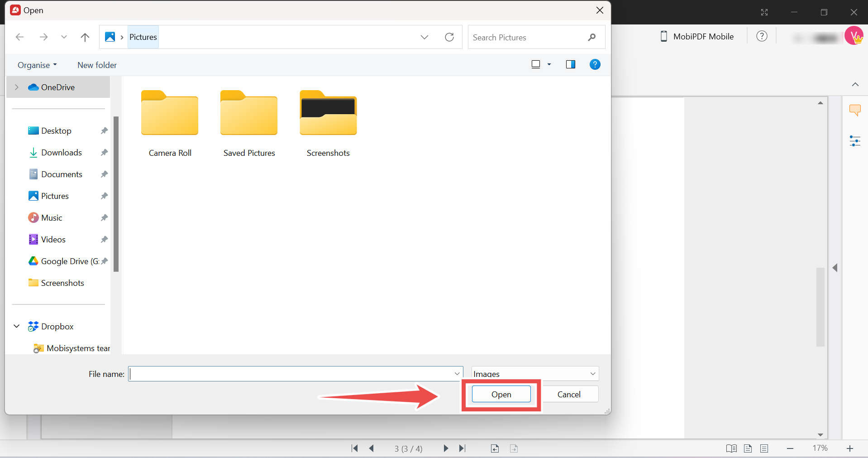
Task: Switch to two-page view in MobiPDF
Action: (731, 448)
